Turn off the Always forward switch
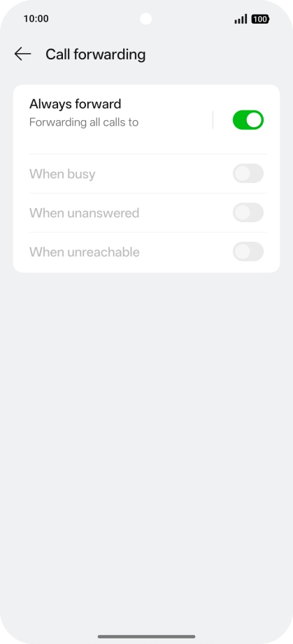The height and width of the screenshot is (644, 293). [248, 120]
